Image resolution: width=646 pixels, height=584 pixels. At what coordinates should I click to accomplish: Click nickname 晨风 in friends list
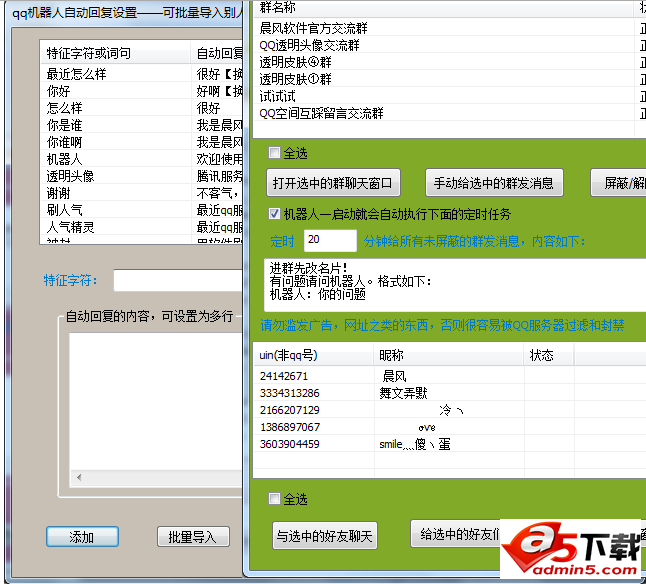click(x=395, y=376)
